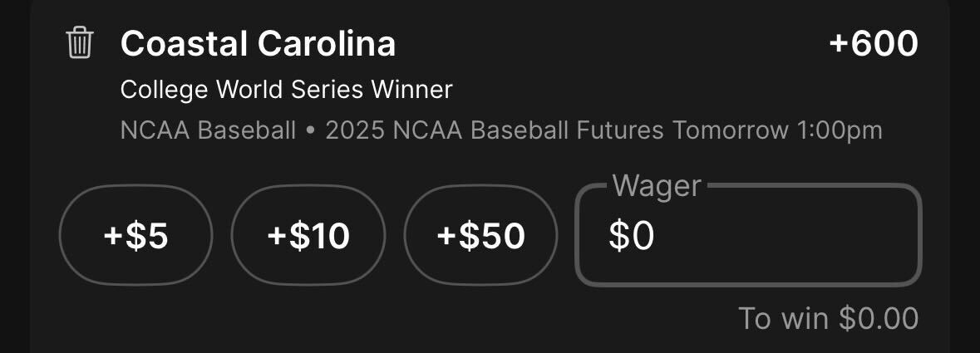Add ten dollars using +$10 chip
Image resolution: width=980 pixels, height=353 pixels.
click(x=308, y=235)
